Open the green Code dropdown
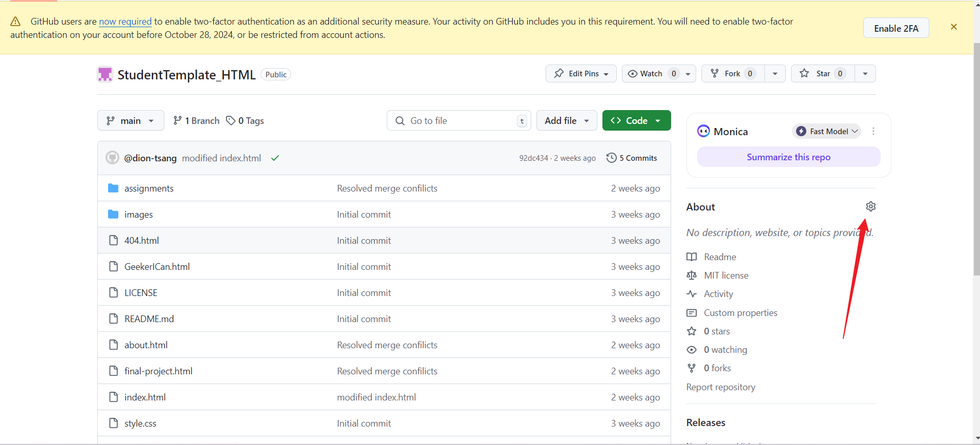 click(636, 120)
